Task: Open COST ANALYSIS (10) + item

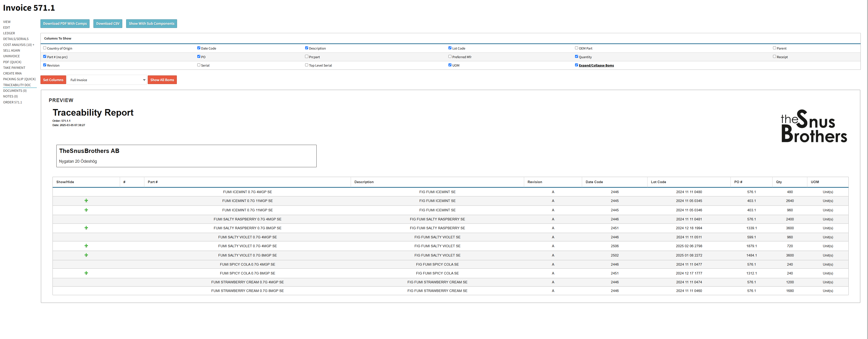Action: [19, 45]
